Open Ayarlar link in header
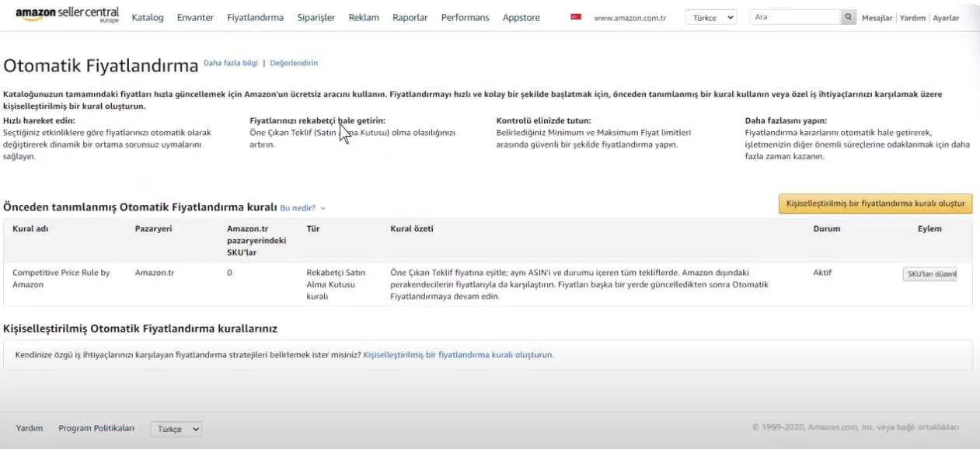Viewport: 980px width, 449px height. click(x=946, y=18)
